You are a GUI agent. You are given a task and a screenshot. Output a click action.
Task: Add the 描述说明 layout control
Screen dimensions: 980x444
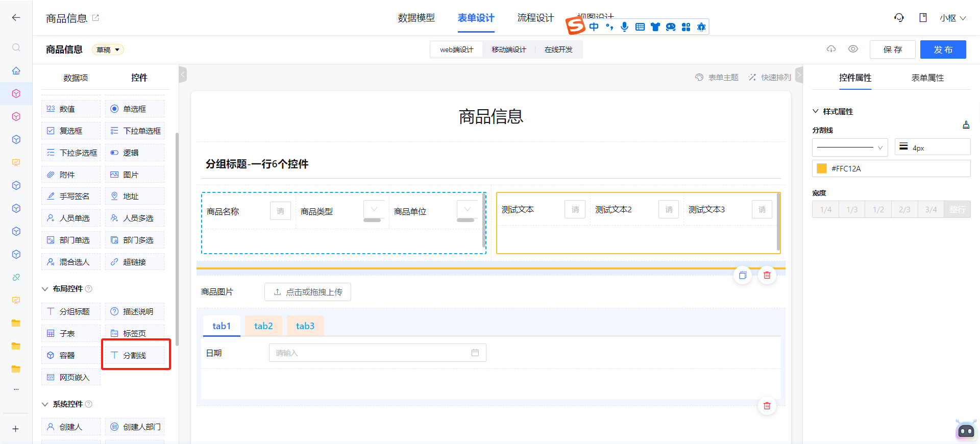135,311
